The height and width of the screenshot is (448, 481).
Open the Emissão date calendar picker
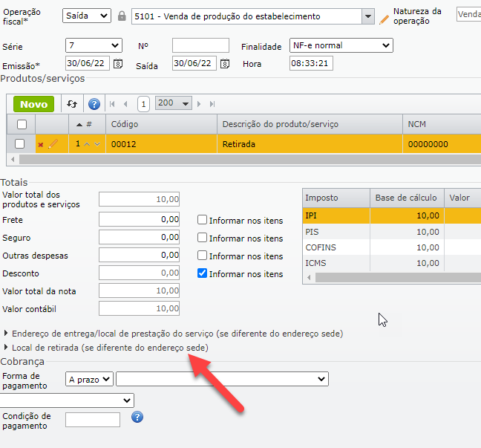117,64
